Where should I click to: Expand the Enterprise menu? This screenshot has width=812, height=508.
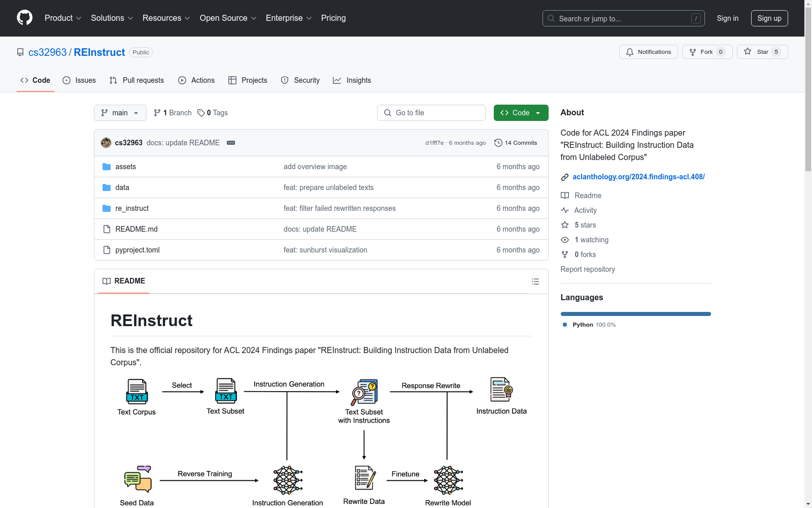(x=289, y=18)
